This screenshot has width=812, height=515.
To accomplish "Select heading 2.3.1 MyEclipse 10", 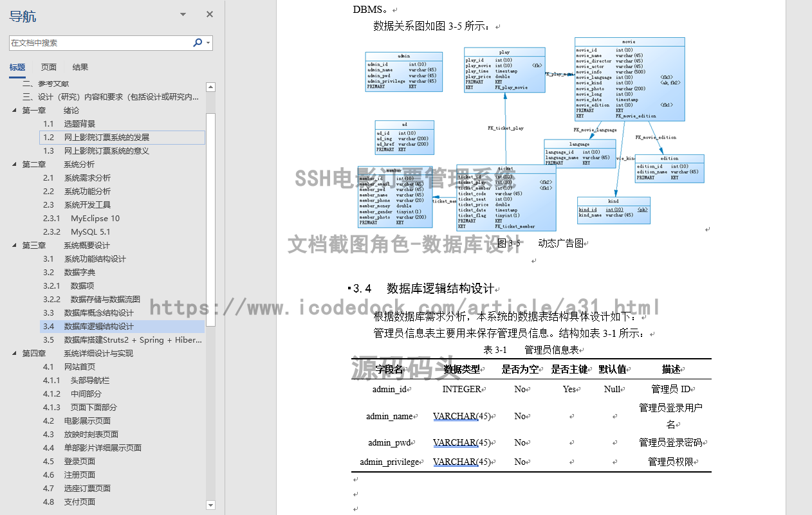I will [82, 218].
